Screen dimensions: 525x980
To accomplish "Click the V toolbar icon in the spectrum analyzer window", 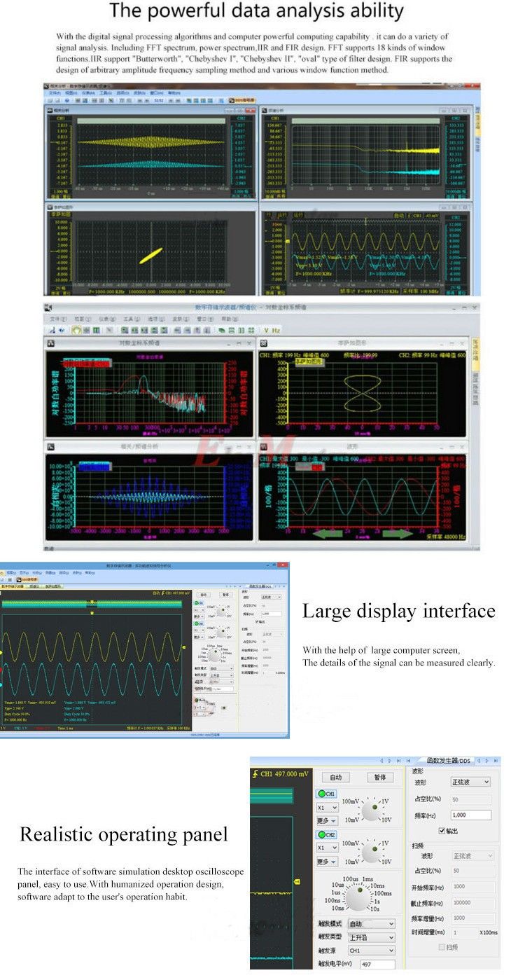I will coord(266,329).
